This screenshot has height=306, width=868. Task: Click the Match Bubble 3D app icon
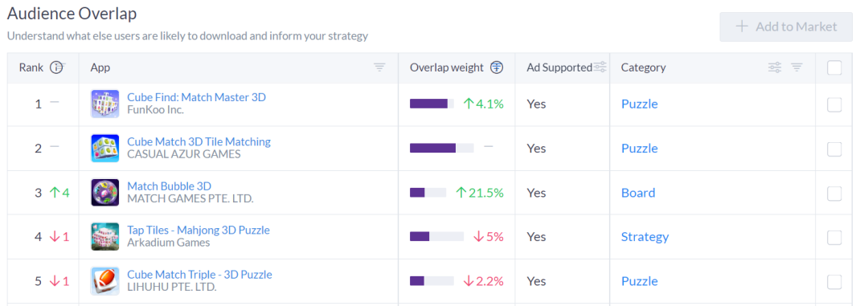[x=104, y=193]
